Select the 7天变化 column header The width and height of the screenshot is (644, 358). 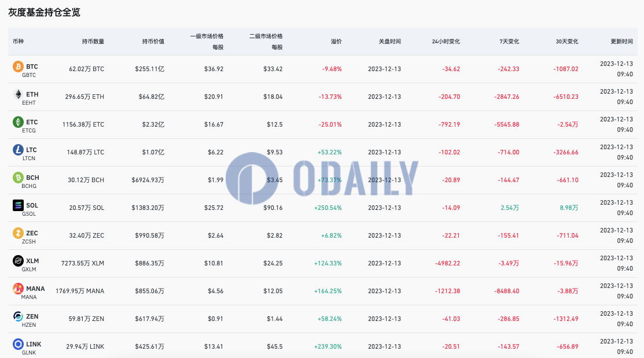coord(509,42)
